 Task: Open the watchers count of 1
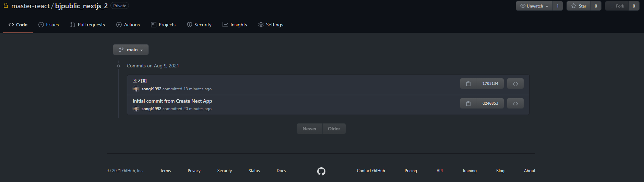558,6
